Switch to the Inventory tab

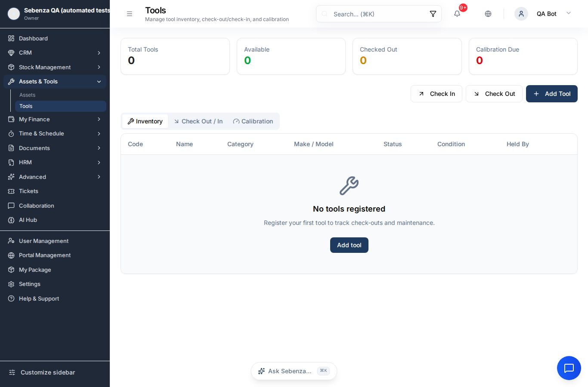[145, 121]
